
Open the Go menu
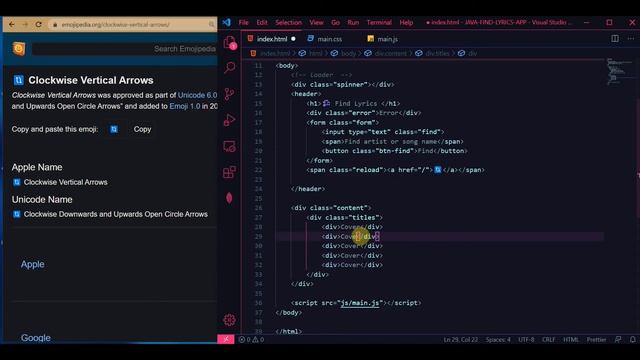pyautogui.click(x=336, y=22)
